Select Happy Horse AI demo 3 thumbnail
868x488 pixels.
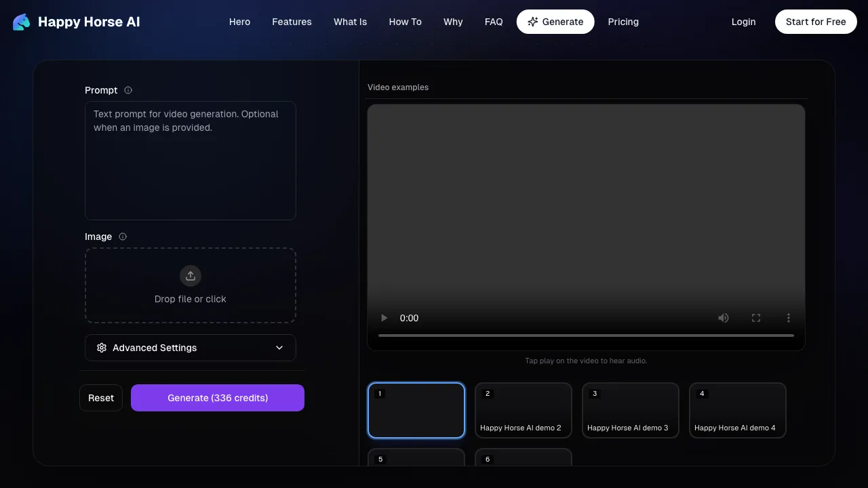(x=631, y=411)
